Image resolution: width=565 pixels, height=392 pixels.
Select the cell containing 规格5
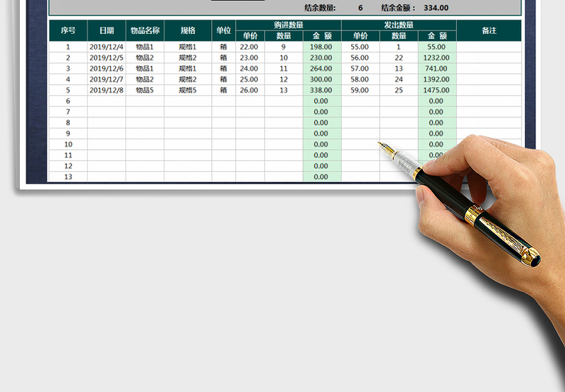188,90
